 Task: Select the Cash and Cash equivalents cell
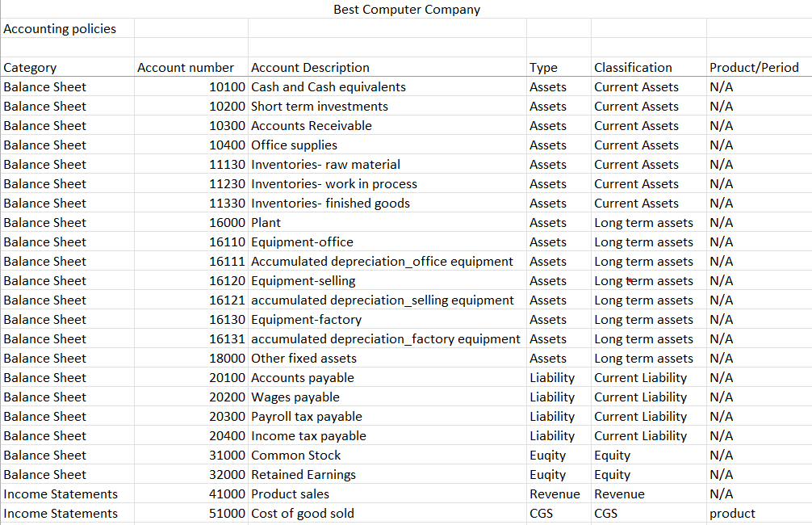point(387,87)
